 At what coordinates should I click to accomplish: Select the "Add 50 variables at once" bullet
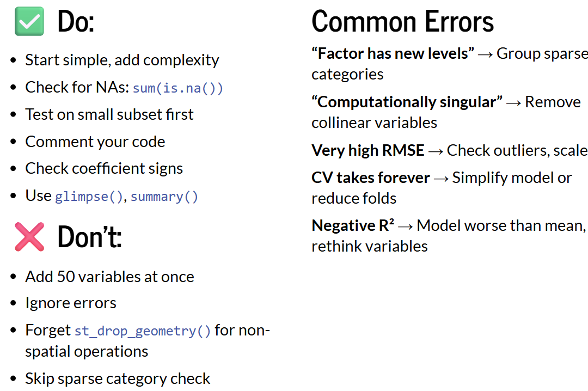pos(109,277)
